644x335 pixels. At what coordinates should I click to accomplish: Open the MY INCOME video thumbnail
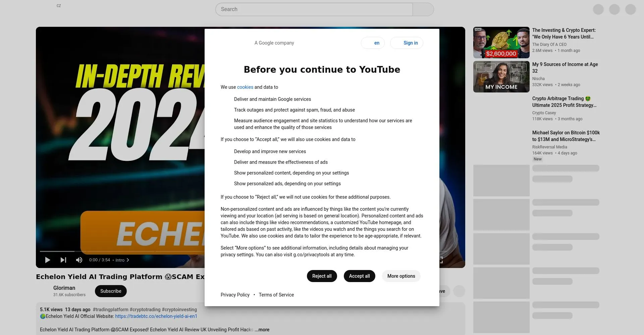tap(501, 77)
